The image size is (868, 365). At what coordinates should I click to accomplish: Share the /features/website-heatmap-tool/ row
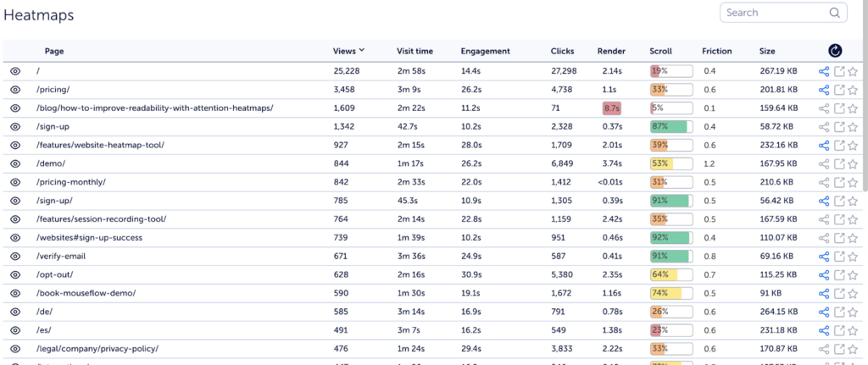pyautogui.click(x=824, y=146)
